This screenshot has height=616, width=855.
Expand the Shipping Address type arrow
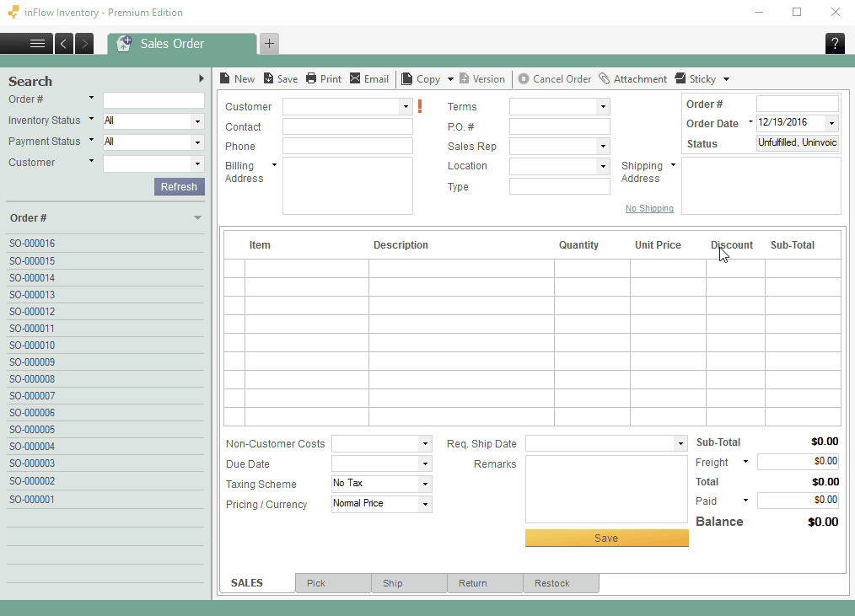point(674,164)
